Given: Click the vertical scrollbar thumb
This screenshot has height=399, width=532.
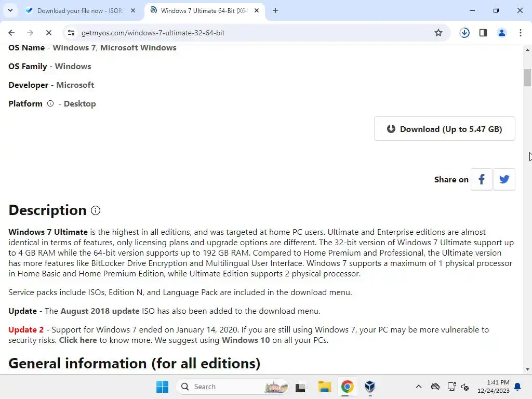Looking at the screenshot, I should tap(527, 78).
